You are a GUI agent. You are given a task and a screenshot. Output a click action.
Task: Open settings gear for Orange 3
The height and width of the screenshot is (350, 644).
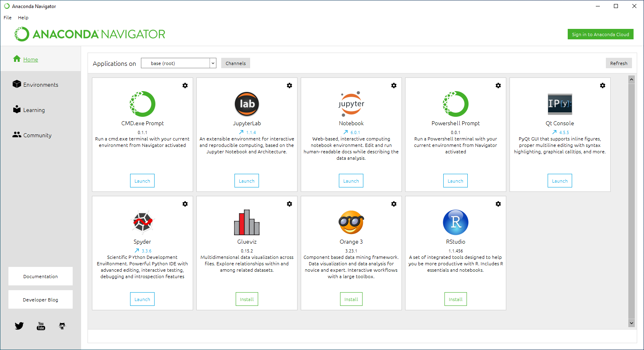point(394,204)
